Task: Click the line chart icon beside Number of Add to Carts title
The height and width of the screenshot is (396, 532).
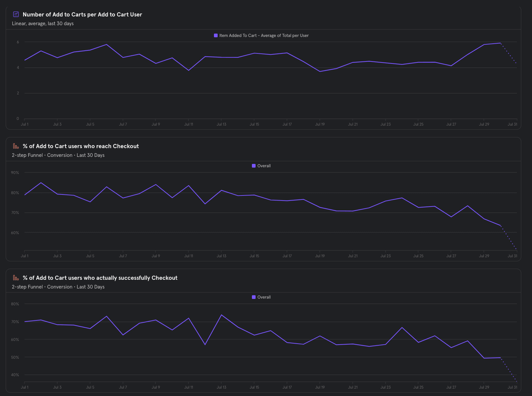Action: click(x=16, y=14)
